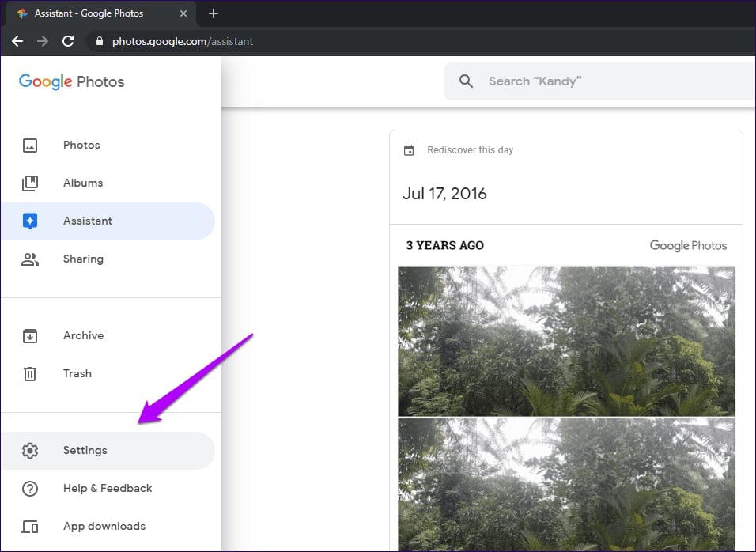Viewport: 756px width, 552px height.
Task: Select the Assistant - Google Photos browser tab
Action: [x=100, y=13]
